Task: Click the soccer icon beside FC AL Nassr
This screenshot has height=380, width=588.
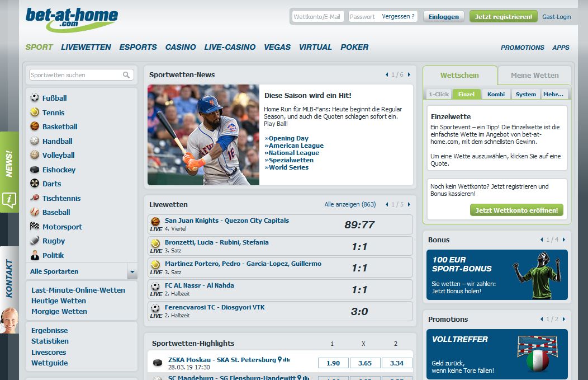Action: point(155,286)
